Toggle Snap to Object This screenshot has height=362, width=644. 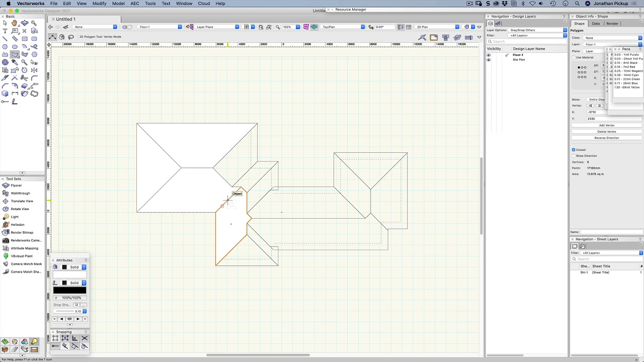[x=65, y=338]
